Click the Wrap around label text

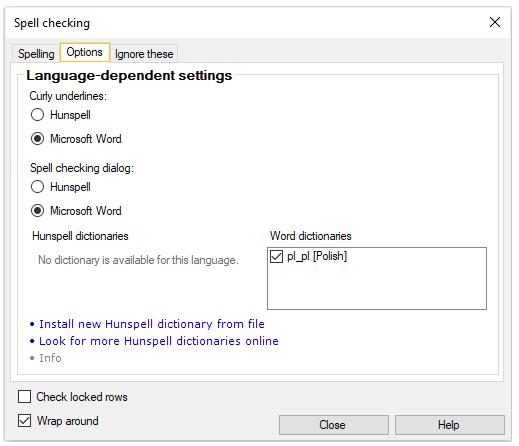(68, 421)
